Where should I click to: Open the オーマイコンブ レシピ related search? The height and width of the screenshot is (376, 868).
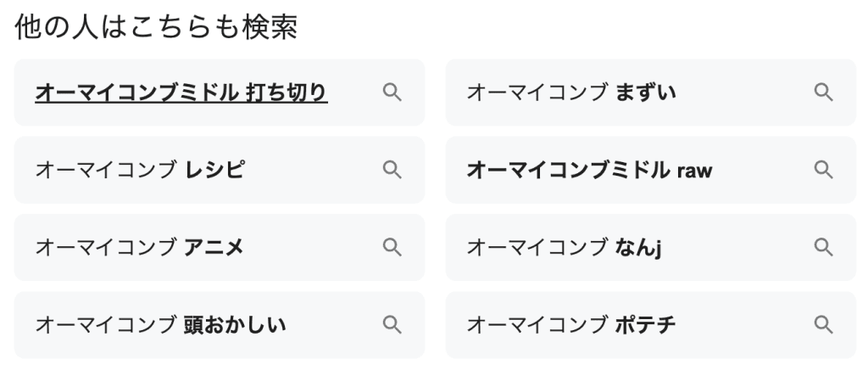coord(140,170)
